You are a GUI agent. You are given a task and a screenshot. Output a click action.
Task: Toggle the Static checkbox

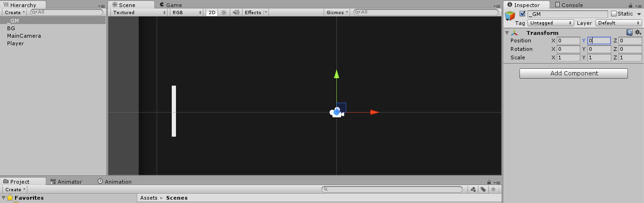[x=614, y=14]
